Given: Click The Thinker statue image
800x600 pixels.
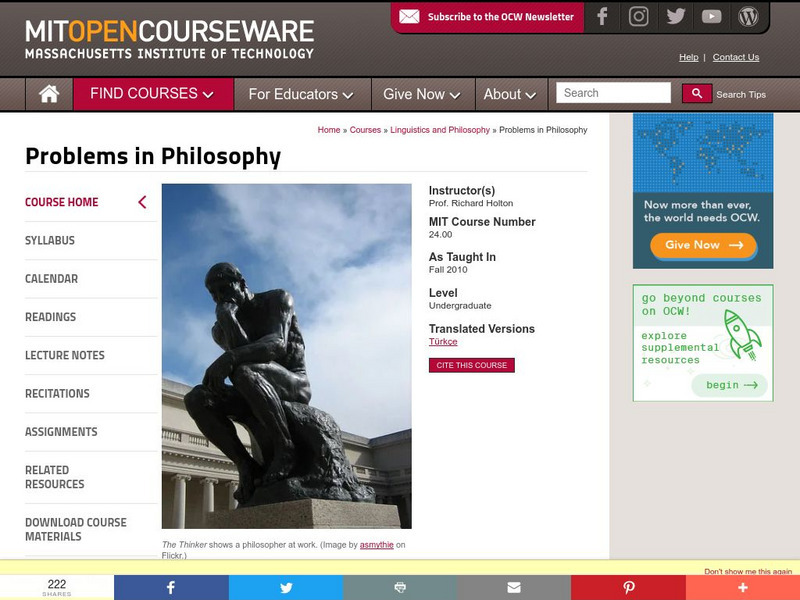Looking at the screenshot, I should click(x=287, y=356).
